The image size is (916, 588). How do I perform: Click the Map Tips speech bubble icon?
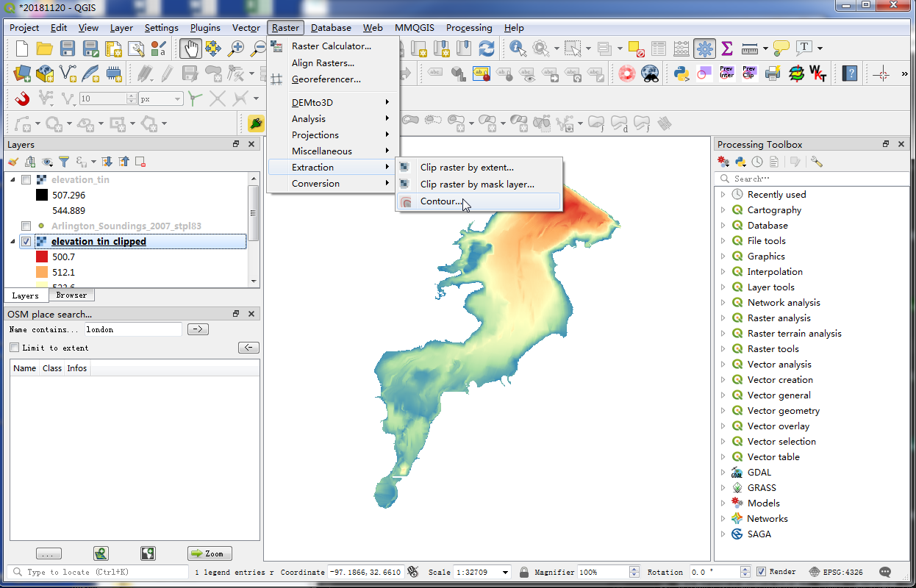[781, 49]
